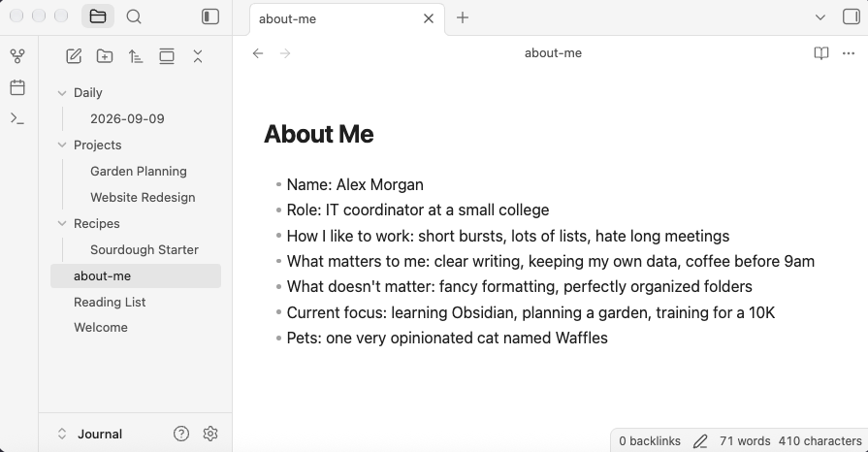Click the About Me heading
Image resolution: width=868 pixels, height=452 pixels.
coord(319,134)
